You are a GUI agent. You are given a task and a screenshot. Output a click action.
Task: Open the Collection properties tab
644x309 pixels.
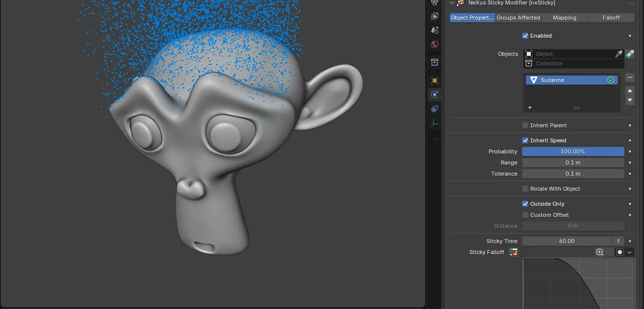tap(435, 62)
